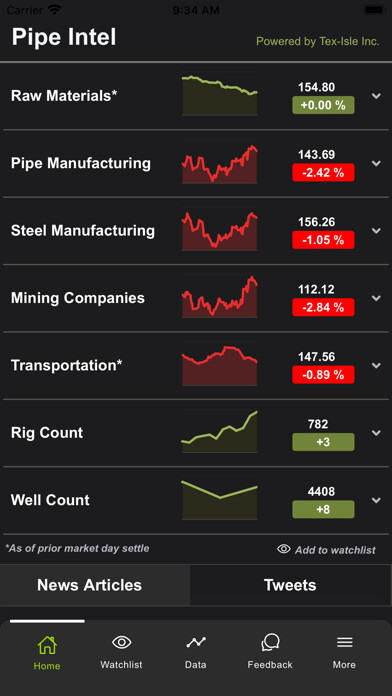
Task: Open the Home tab icon
Action: (47, 645)
